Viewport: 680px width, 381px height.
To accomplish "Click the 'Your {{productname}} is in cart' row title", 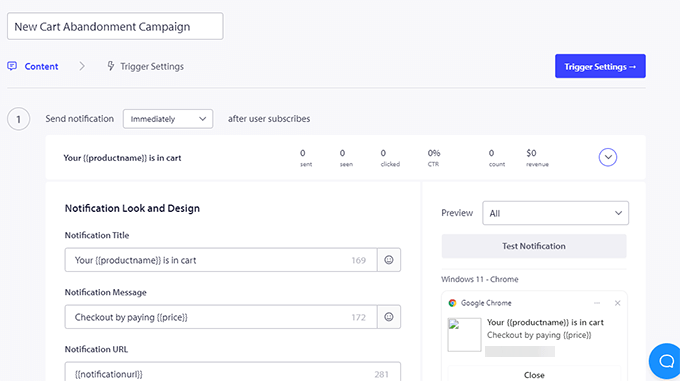I will 122,158.
